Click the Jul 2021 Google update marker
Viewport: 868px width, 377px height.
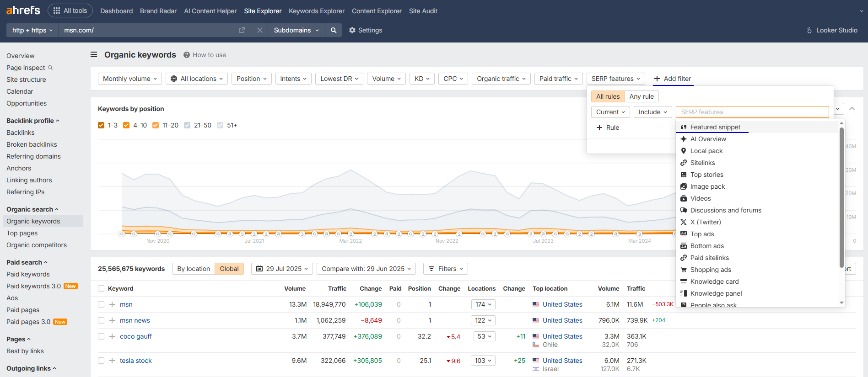(x=254, y=234)
